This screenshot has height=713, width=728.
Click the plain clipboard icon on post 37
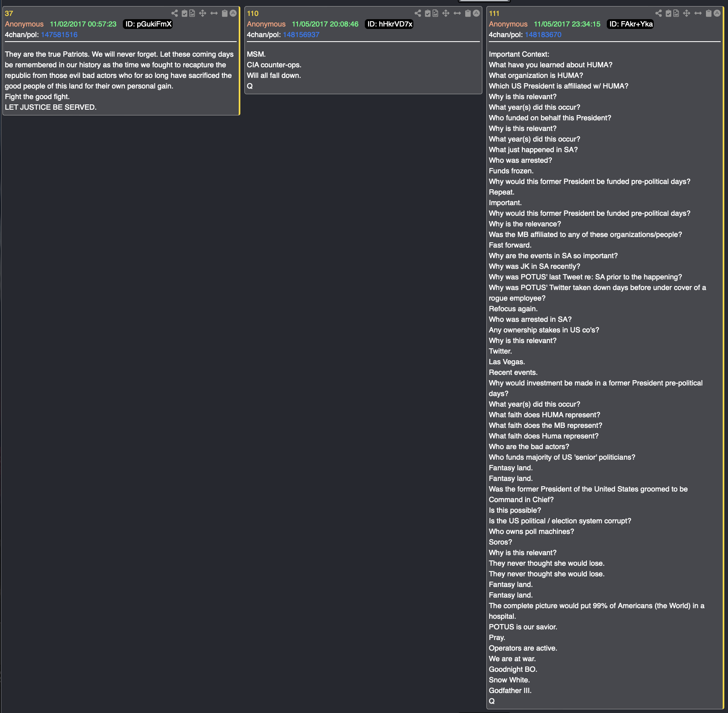[x=224, y=13]
